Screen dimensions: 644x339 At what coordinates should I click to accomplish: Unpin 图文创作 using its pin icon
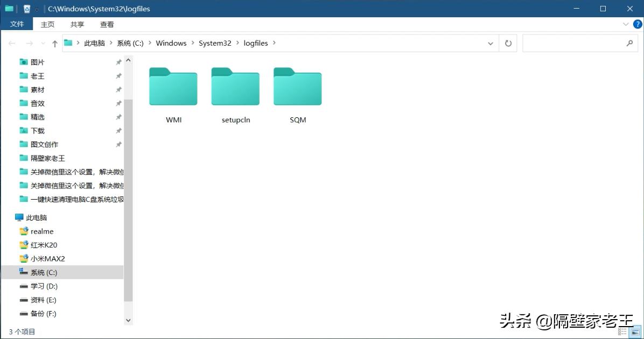pyautogui.click(x=118, y=144)
